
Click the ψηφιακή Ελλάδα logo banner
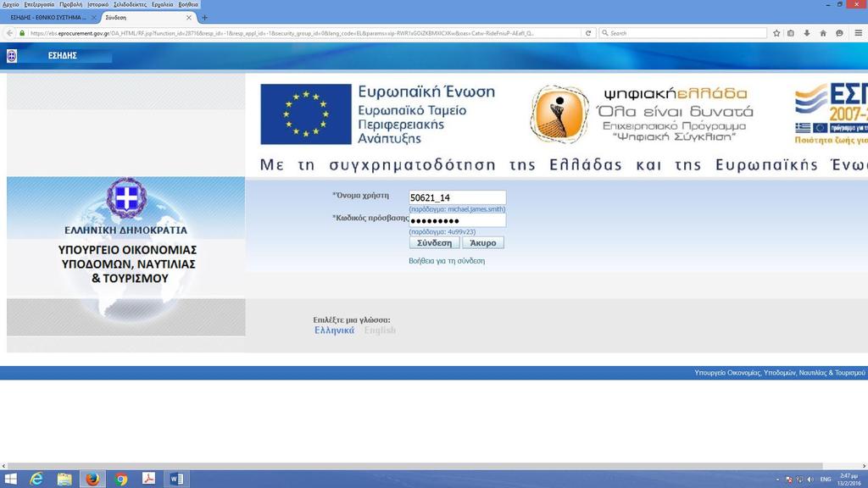click(x=643, y=114)
